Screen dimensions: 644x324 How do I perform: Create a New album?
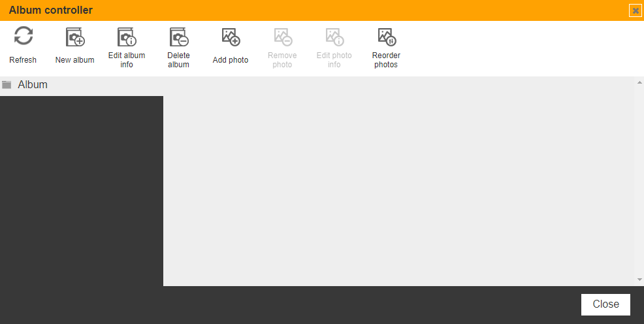coord(74,46)
